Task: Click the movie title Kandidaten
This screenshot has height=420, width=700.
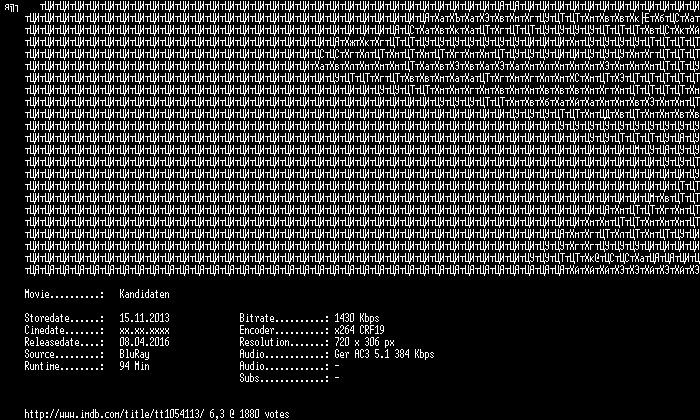Action: coord(144,294)
